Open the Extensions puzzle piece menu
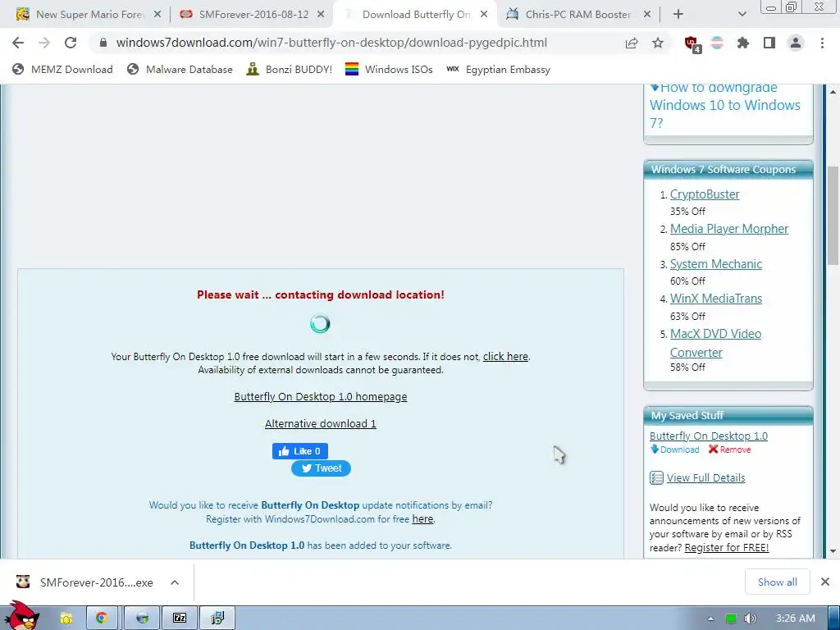This screenshot has height=630, width=840. tap(743, 43)
